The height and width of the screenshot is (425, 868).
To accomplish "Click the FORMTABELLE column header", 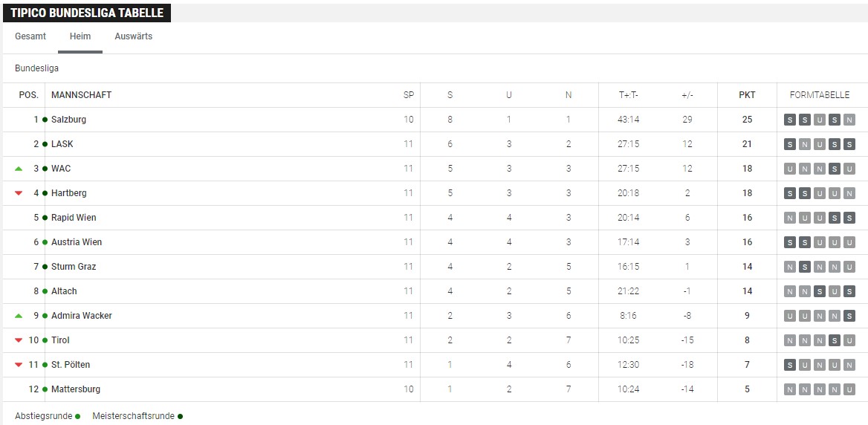I will click(x=819, y=95).
